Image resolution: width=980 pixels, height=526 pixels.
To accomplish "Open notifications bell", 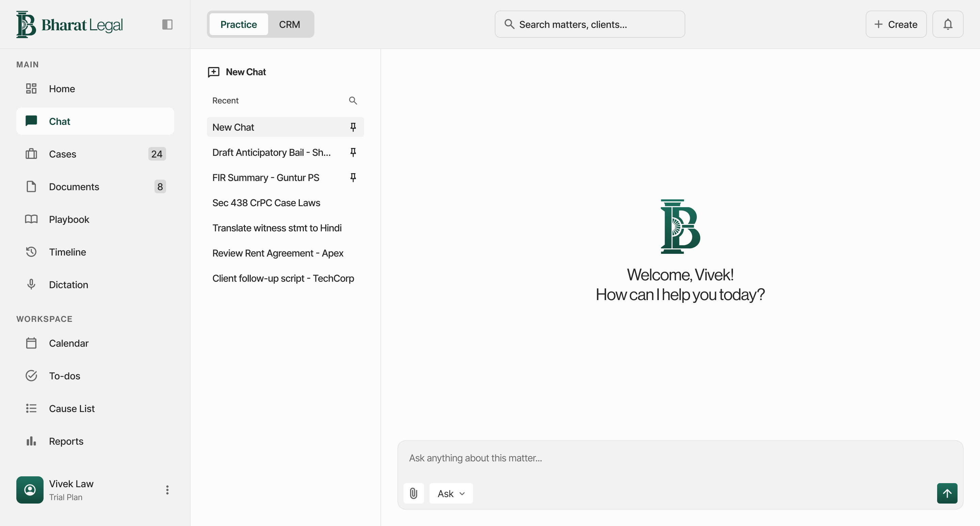I will pos(948,24).
